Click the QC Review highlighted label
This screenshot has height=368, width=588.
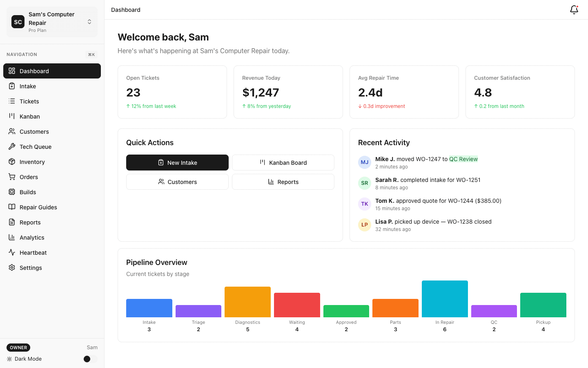coord(463,159)
